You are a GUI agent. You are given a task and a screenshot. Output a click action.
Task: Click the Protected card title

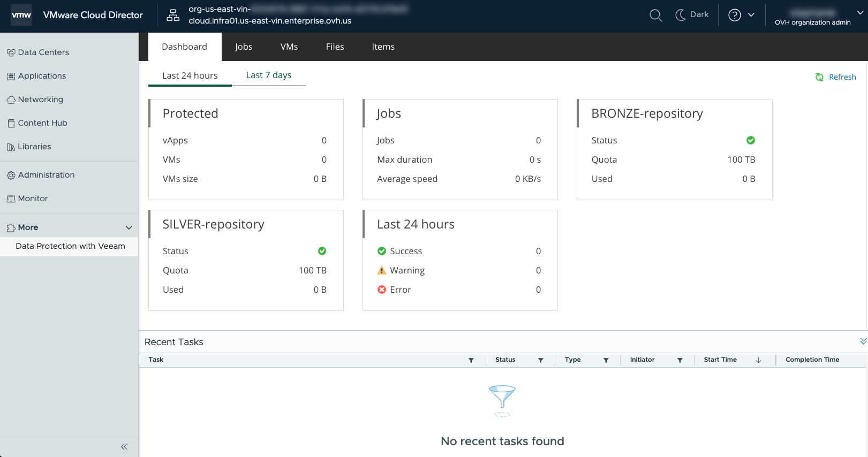point(190,113)
